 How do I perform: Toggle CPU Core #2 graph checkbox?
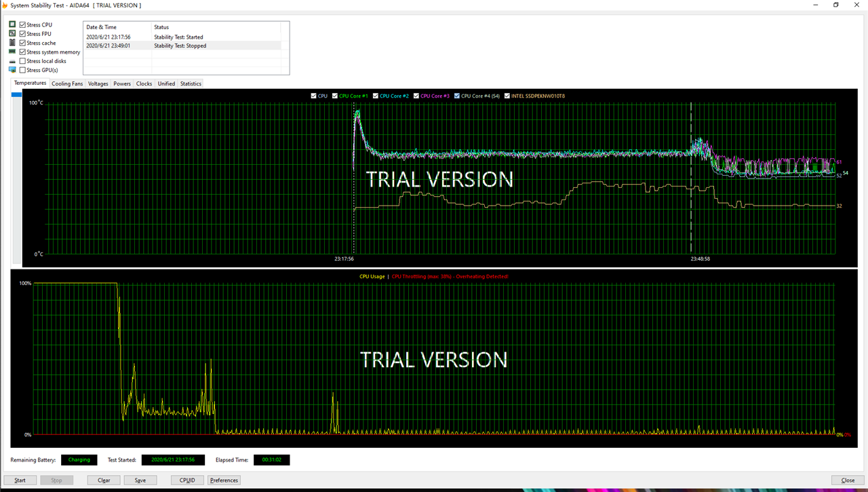376,96
